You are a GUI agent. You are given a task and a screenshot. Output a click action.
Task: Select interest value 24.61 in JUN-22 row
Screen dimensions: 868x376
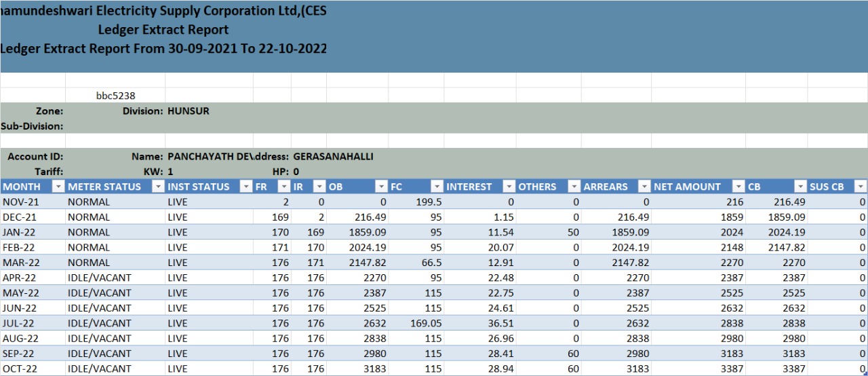click(480, 308)
